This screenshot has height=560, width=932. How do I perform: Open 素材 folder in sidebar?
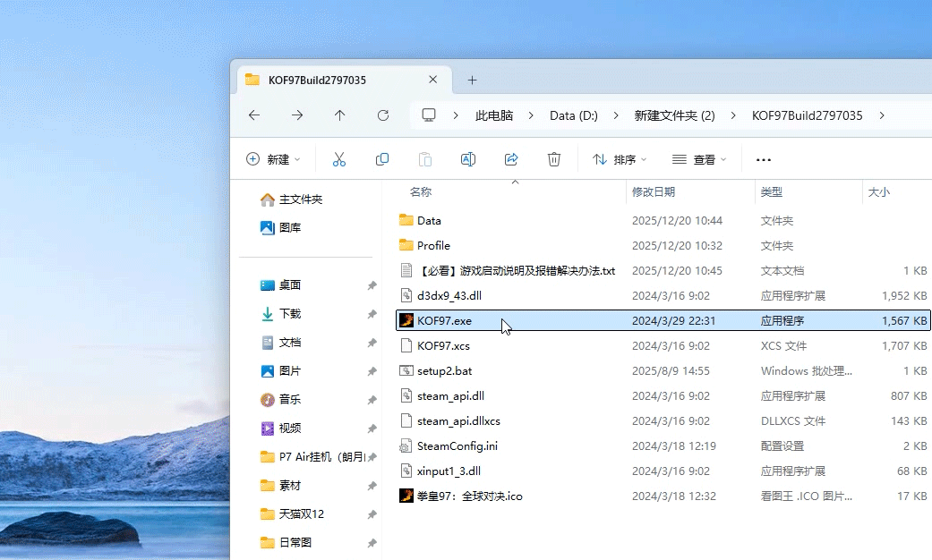click(281, 486)
